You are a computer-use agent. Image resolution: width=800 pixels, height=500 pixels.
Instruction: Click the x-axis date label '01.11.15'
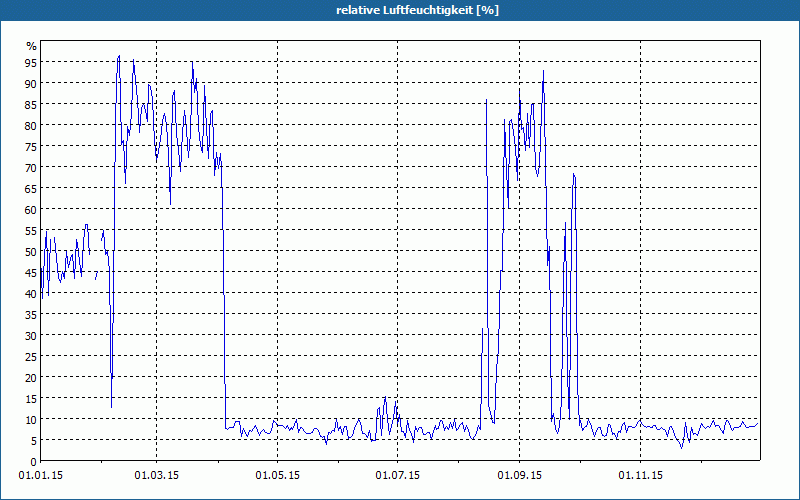point(640,476)
